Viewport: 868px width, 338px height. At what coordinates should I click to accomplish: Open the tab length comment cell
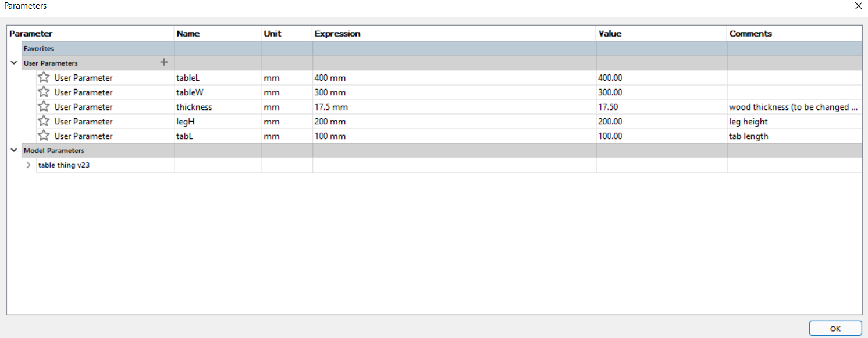(x=795, y=136)
